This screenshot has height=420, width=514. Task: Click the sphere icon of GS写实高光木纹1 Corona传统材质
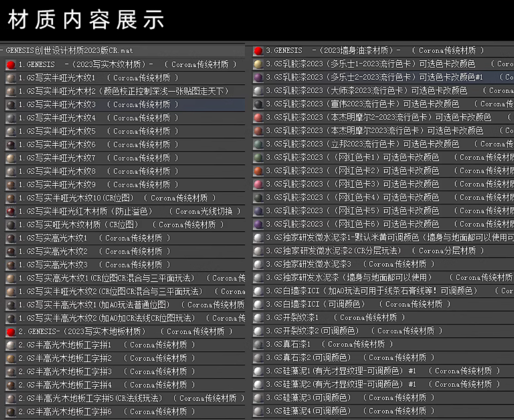click(x=11, y=238)
